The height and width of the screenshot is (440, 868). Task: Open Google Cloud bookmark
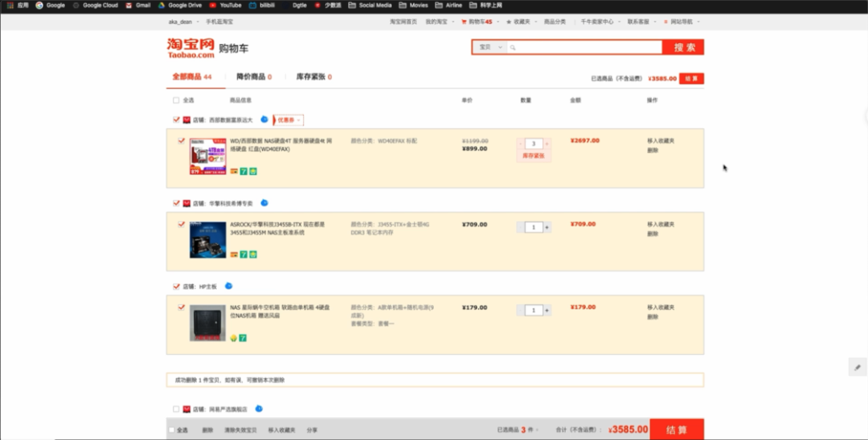[95, 5]
